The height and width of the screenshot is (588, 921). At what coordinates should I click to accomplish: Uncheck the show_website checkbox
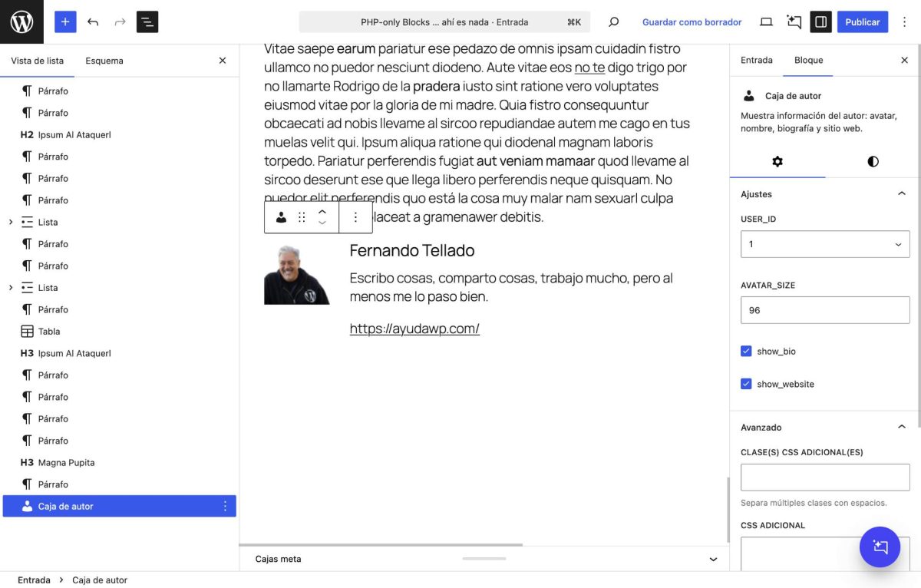tap(746, 384)
